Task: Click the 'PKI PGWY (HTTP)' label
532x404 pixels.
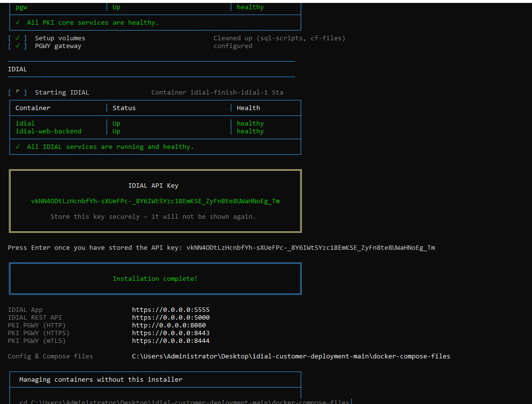Action: [x=36, y=325]
